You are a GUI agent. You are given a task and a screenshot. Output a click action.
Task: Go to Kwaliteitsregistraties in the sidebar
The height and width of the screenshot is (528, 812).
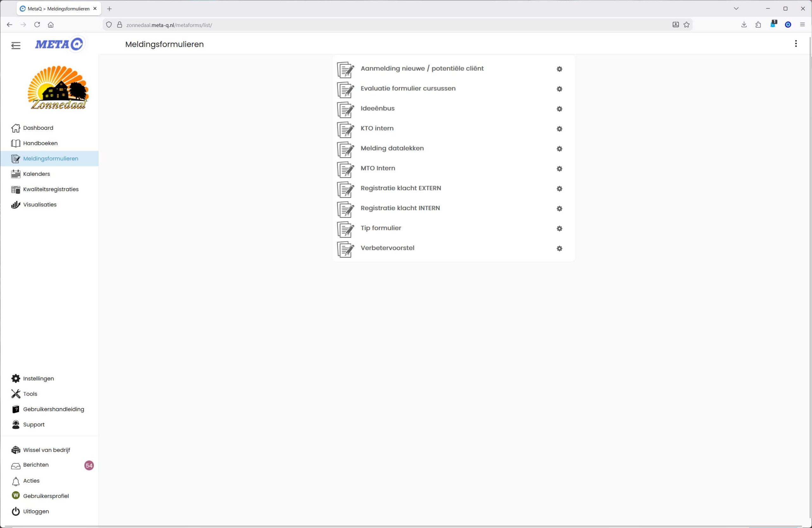coord(50,189)
